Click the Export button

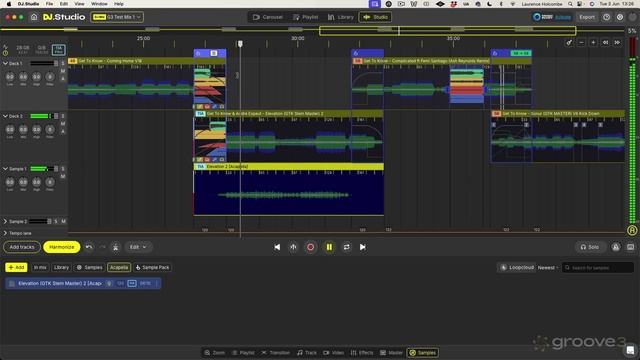coord(587,17)
